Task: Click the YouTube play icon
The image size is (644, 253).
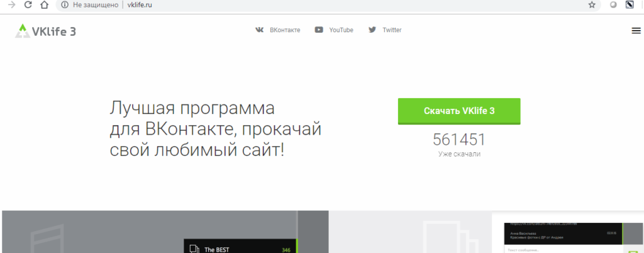Action: 319,30
